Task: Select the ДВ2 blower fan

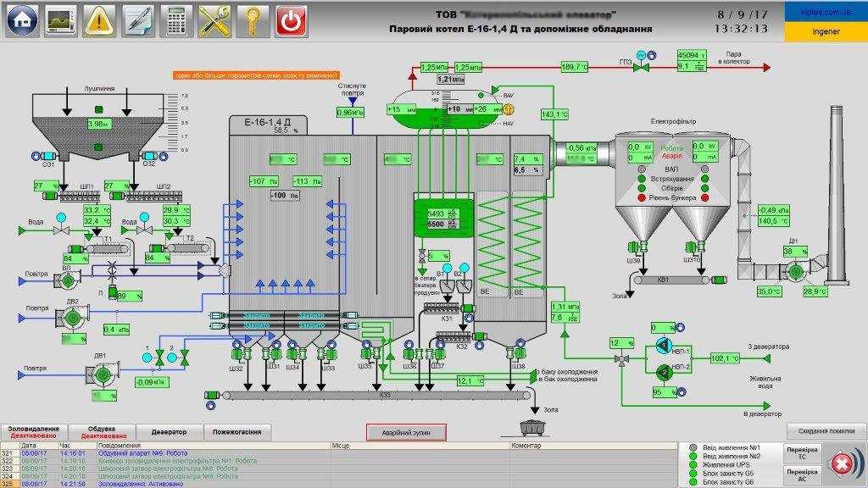Action: [x=71, y=318]
